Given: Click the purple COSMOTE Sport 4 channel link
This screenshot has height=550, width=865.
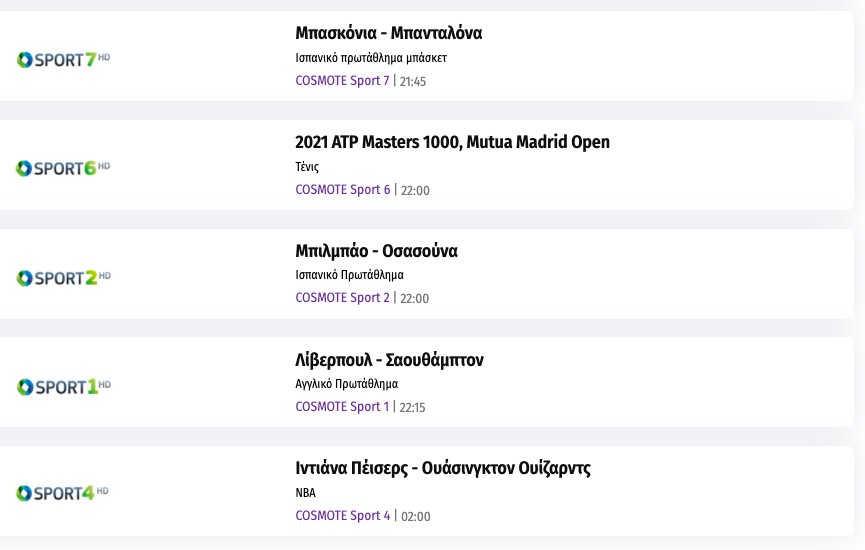Looking at the screenshot, I should [x=343, y=516].
